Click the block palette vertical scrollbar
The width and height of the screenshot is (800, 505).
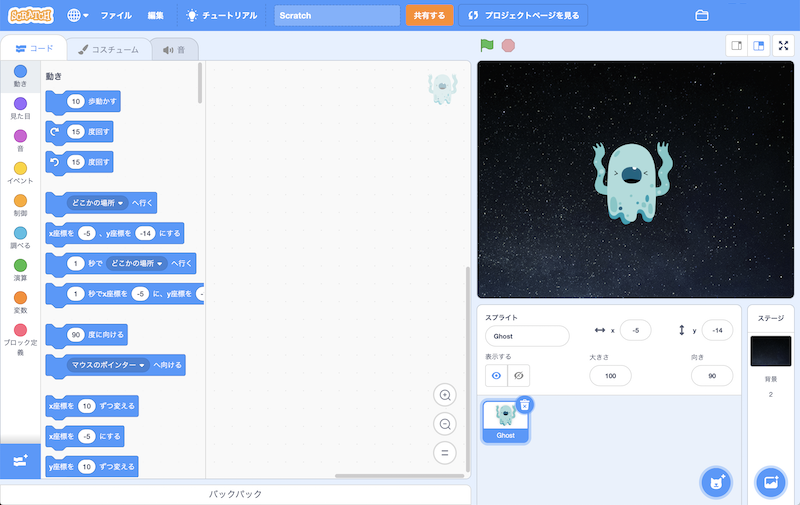click(x=200, y=83)
